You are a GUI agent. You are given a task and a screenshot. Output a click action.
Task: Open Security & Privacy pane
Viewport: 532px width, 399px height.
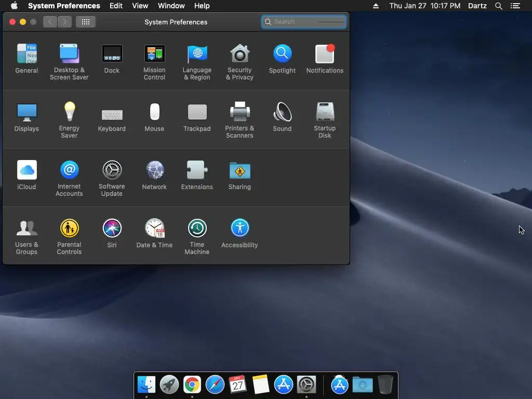pyautogui.click(x=240, y=62)
